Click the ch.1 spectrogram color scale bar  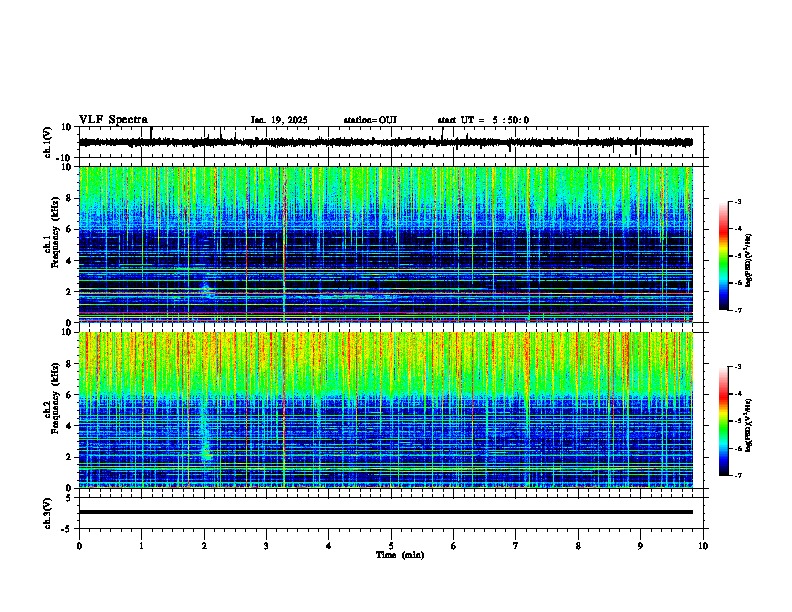pyautogui.click(x=724, y=256)
